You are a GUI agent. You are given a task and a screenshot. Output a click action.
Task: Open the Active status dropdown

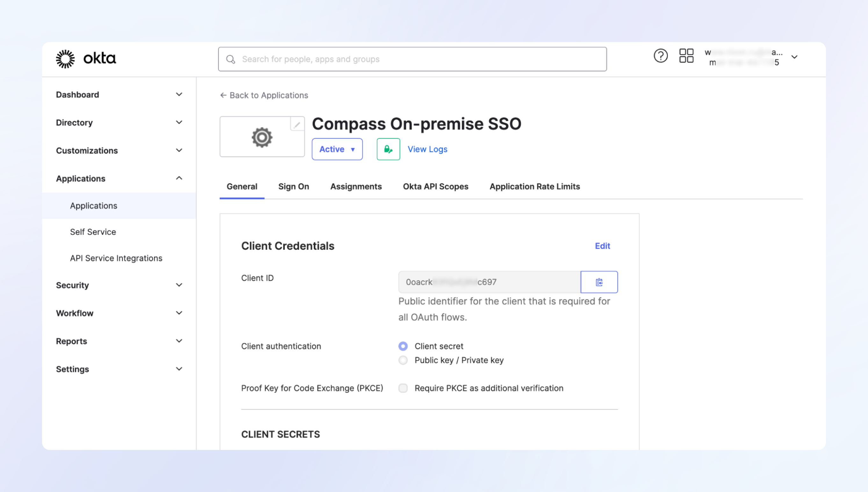(x=337, y=149)
